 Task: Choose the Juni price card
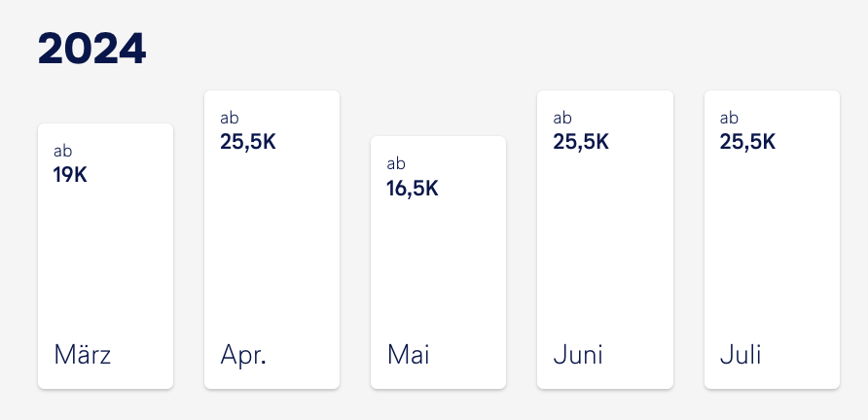pyautogui.click(x=605, y=241)
